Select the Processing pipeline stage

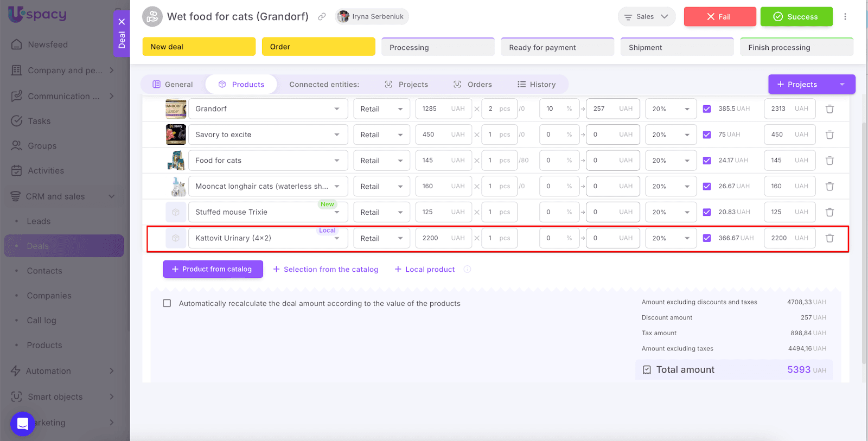438,47
